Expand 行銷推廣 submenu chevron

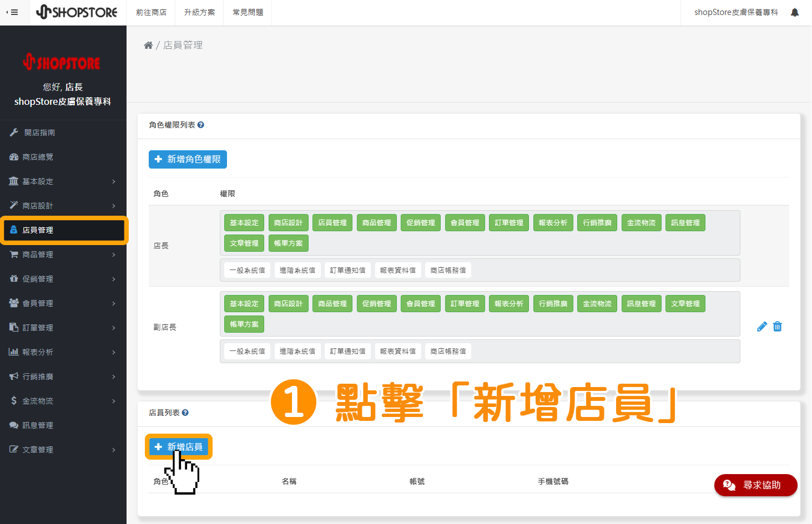click(114, 377)
